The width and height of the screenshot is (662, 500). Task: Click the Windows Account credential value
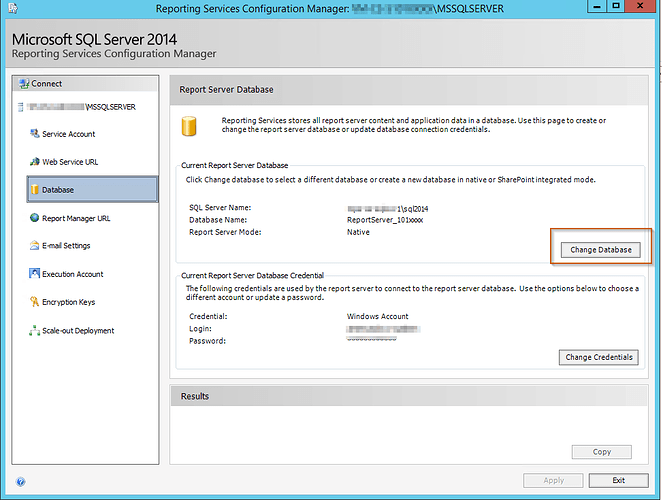tap(377, 316)
